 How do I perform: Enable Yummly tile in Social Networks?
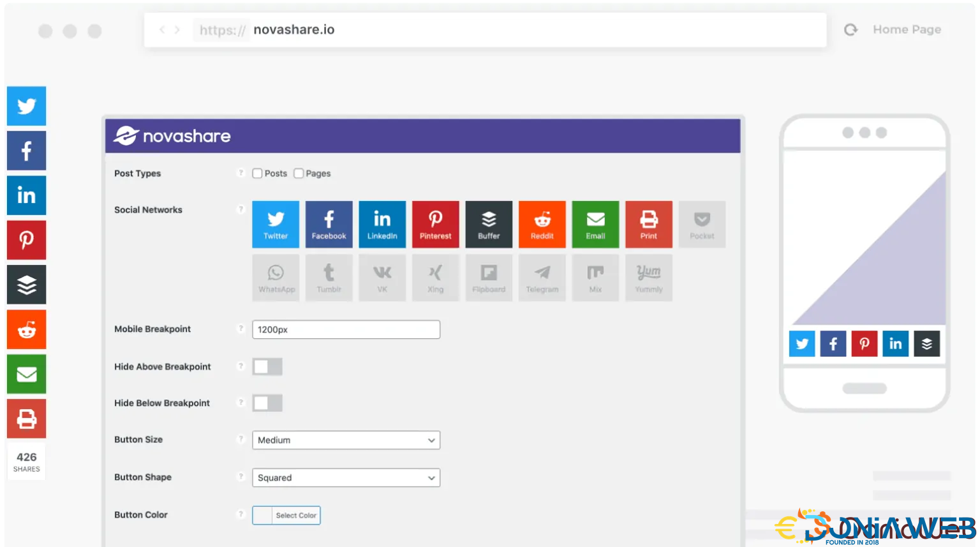click(648, 278)
